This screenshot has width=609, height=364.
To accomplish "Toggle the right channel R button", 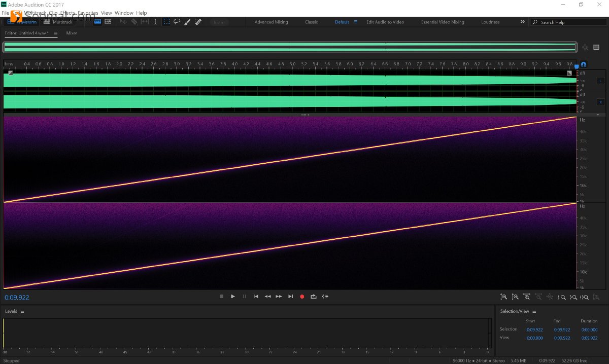I will [600, 102].
